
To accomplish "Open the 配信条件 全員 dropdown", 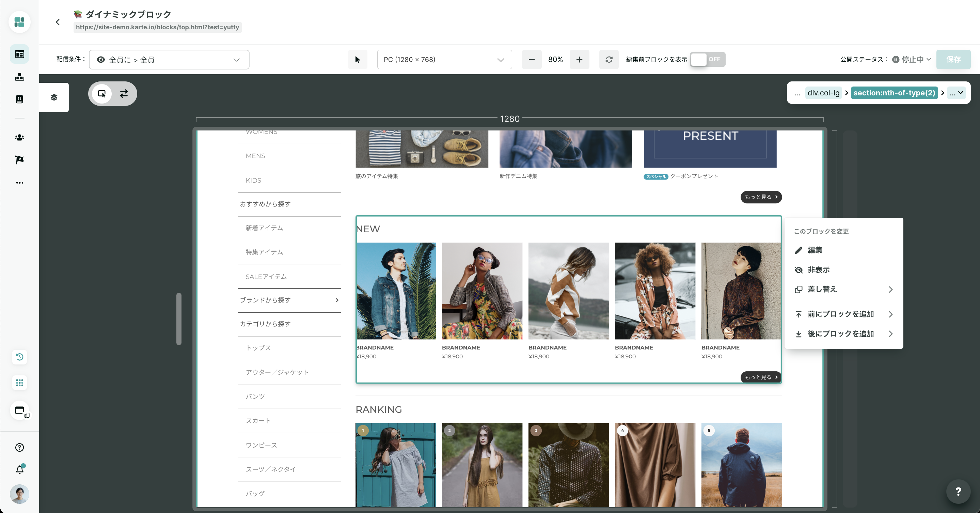I will (x=169, y=60).
